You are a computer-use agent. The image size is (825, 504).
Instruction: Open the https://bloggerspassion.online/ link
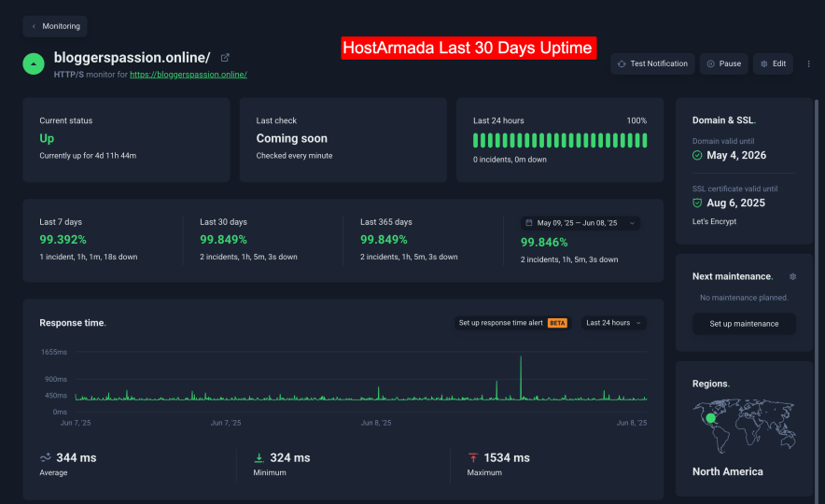point(189,75)
